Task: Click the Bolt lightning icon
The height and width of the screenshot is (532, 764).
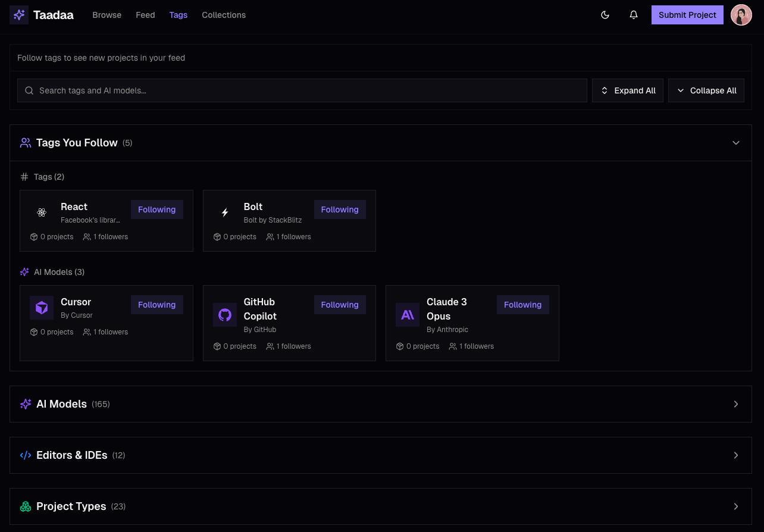Action: 225,212
